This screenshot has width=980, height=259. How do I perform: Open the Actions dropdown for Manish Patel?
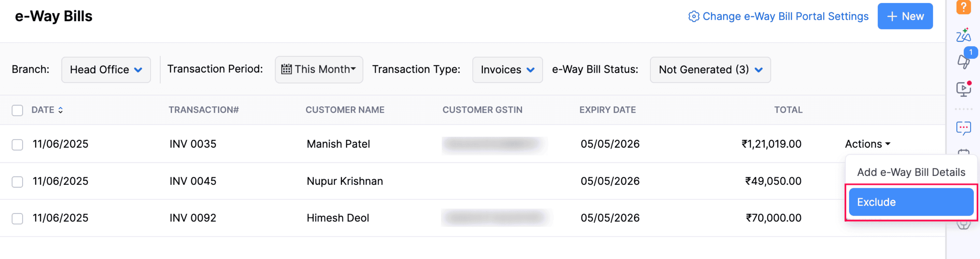click(x=868, y=144)
